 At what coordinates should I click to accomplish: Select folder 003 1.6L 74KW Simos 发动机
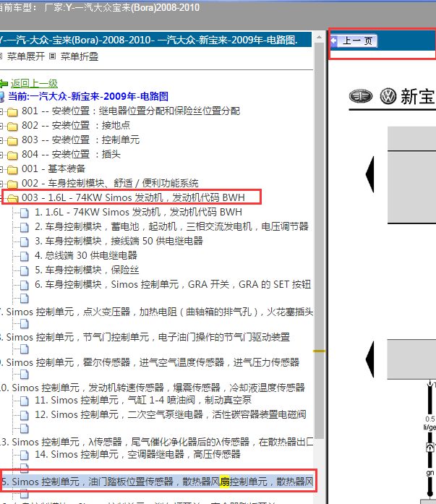point(133,197)
